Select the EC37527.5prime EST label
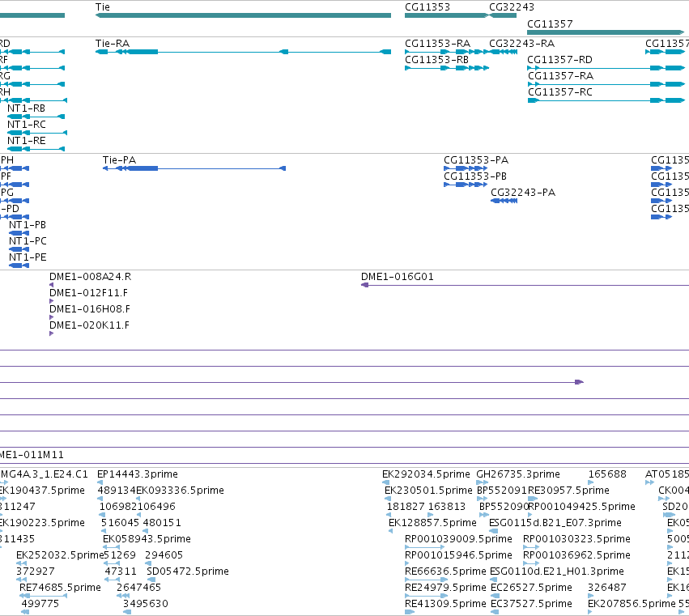Viewport: 689px width, 616px height. [x=531, y=604]
